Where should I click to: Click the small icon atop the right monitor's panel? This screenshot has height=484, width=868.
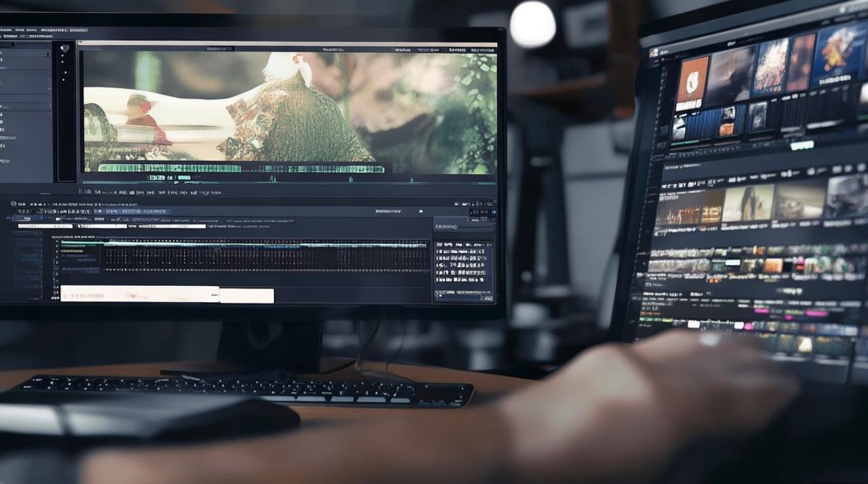click(654, 52)
